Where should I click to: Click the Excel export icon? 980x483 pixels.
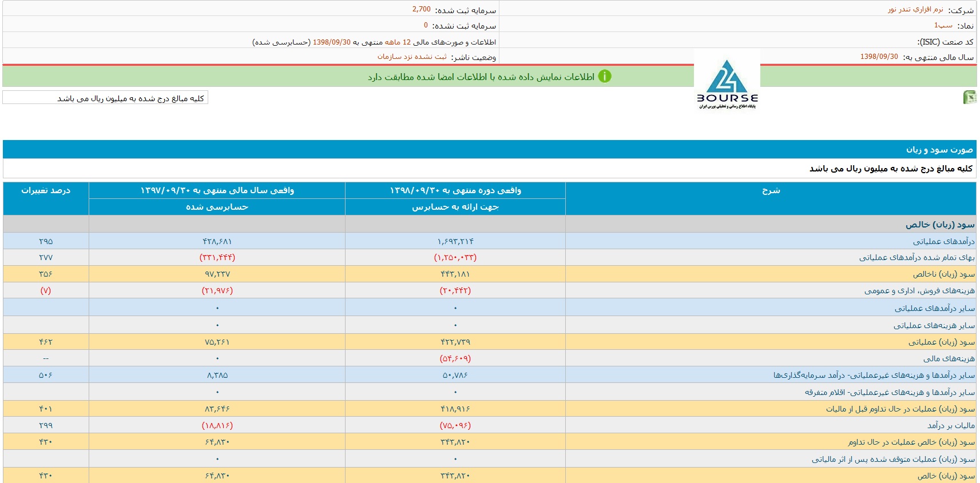coord(969,97)
